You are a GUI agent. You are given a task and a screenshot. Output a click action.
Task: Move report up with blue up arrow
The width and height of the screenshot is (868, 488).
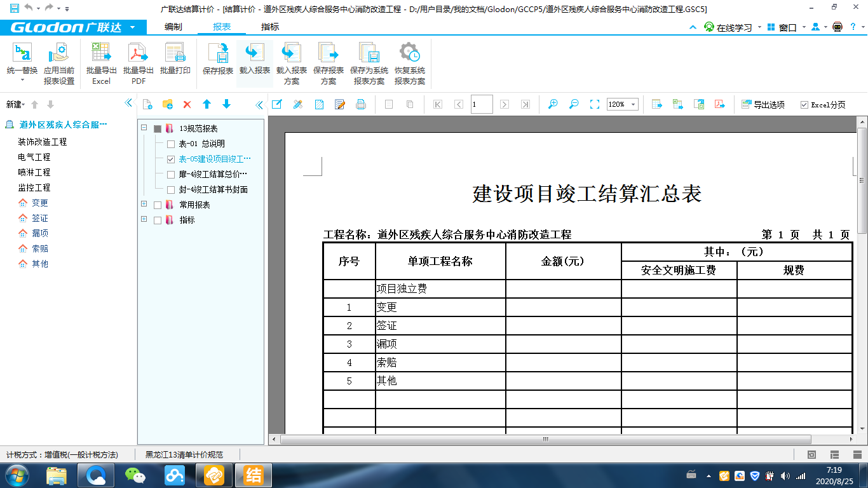click(207, 104)
